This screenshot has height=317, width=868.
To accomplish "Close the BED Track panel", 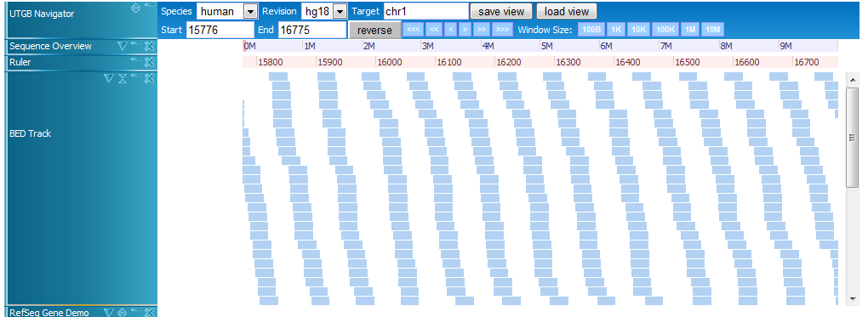I will point(149,78).
